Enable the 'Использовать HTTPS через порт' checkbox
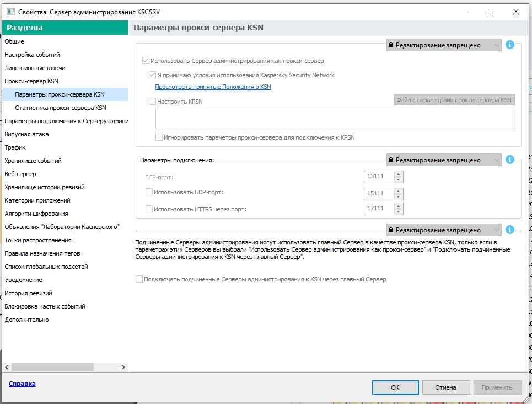Screen dimensions: 532x404 pos(149,209)
